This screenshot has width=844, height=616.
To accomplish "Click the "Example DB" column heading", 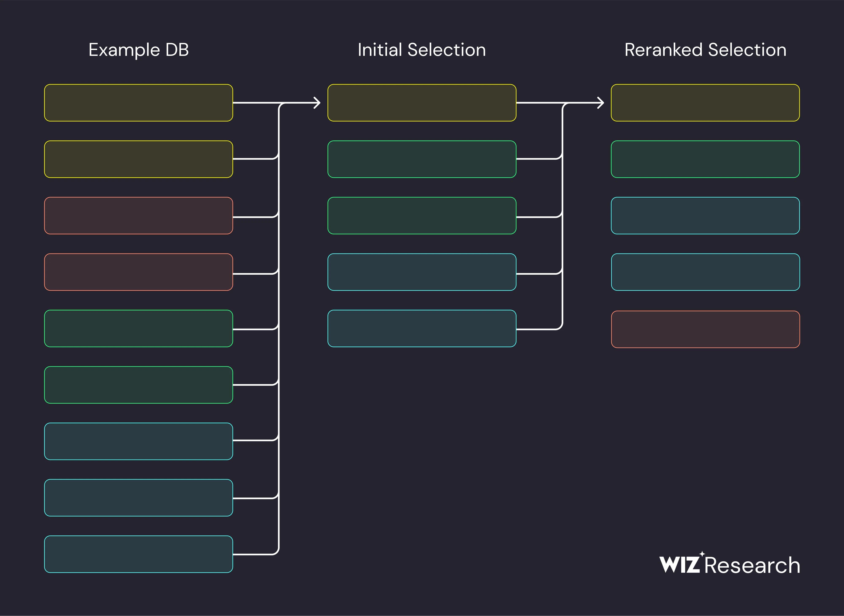I will click(x=139, y=50).
